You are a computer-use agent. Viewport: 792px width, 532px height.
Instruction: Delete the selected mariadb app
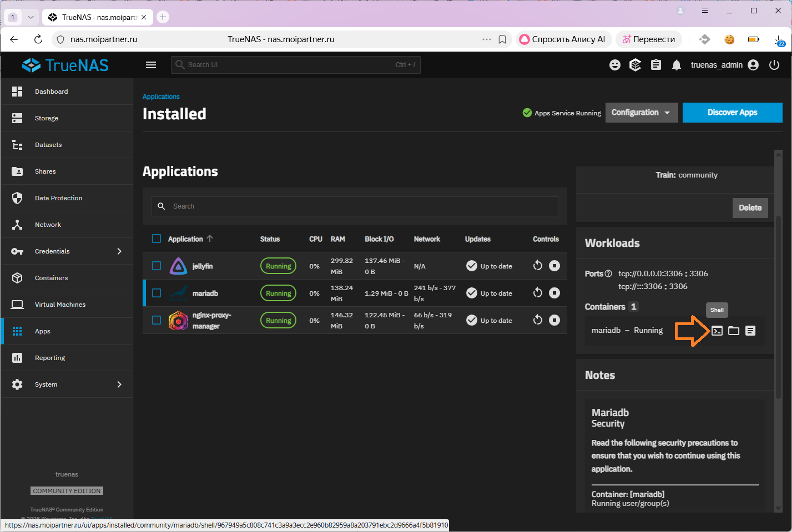pos(750,208)
